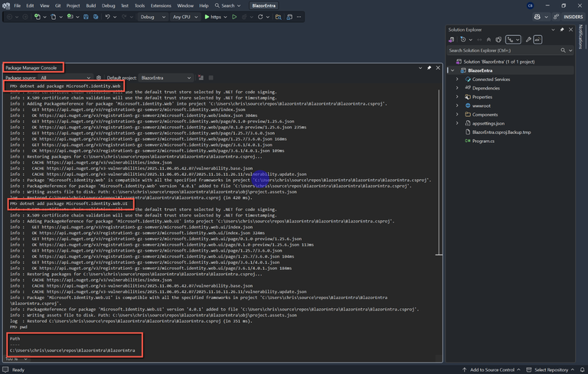588x374 pixels.
Task: Click the Save All toolbar icon
Action: tap(95, 17)
